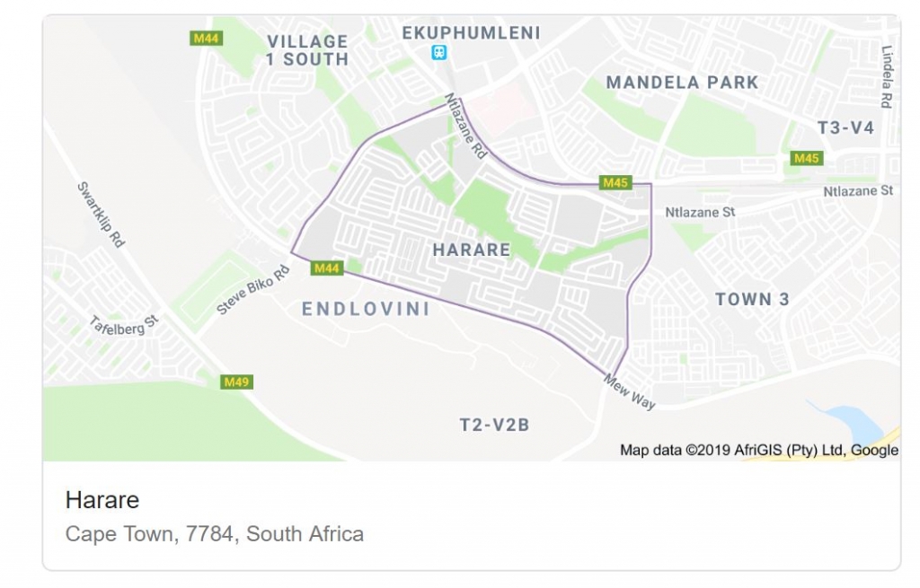
Task: Click the HARARE map label
Action: 472,250
